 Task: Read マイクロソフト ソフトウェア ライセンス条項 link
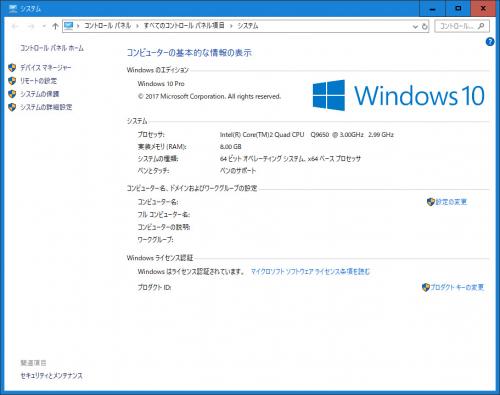(310, 272)
